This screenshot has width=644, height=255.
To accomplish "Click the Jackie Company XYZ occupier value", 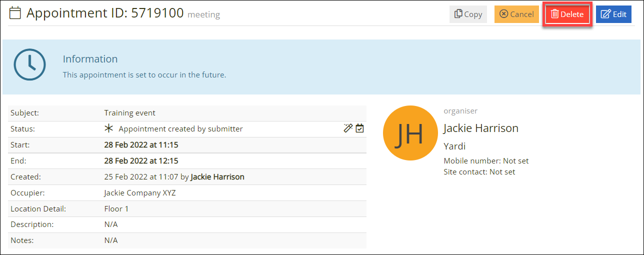I will pos(140,193).
